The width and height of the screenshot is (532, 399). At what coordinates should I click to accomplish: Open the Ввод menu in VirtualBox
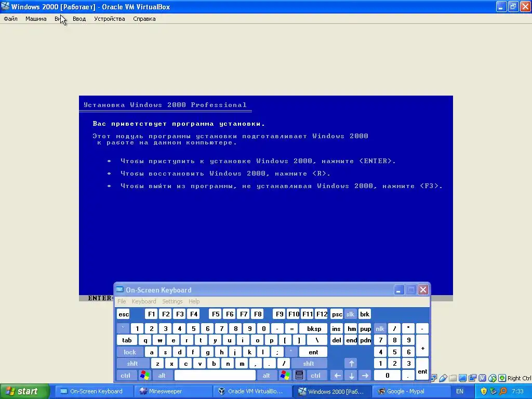(79, 19)
